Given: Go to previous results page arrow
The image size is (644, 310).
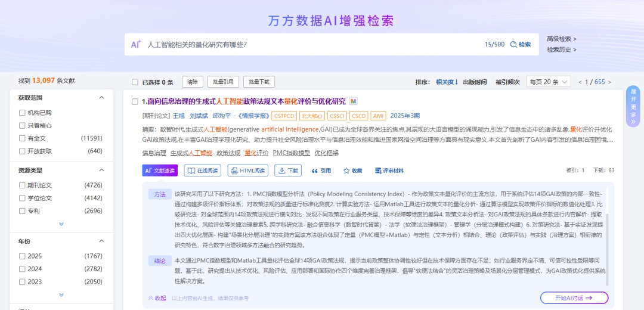Looking at the screenshot, I should pyautogui.click(x=580, y=82).
